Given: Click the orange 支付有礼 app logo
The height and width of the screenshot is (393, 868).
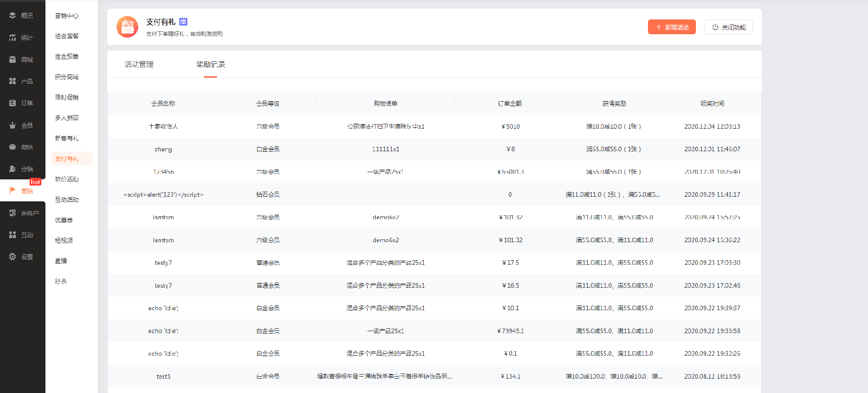Looking at the screenshot, I should (x=128, y=27).
